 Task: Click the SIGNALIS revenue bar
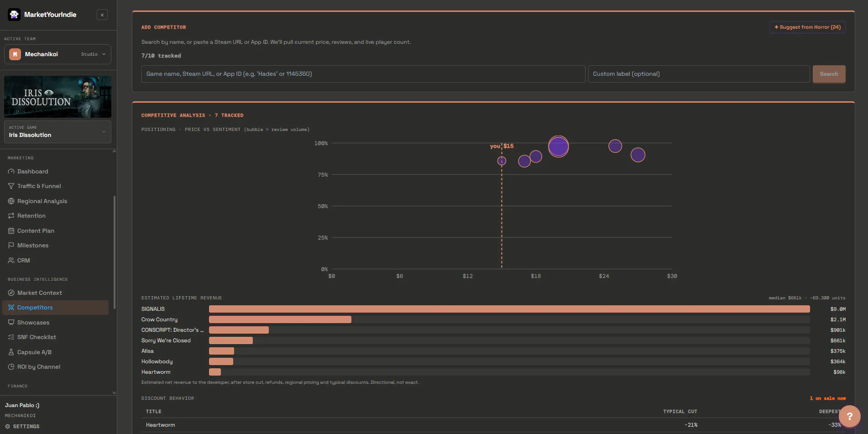coord(509,309)
